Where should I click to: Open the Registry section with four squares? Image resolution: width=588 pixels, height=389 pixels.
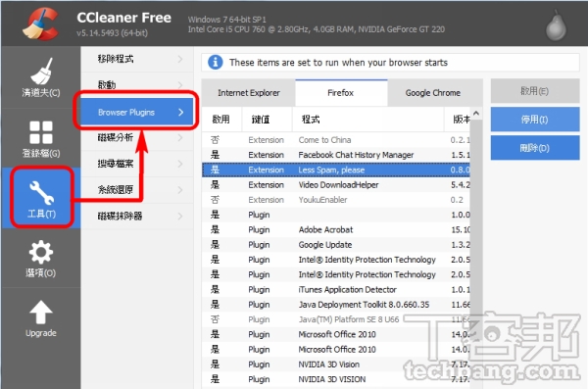[x=41, y=138]
